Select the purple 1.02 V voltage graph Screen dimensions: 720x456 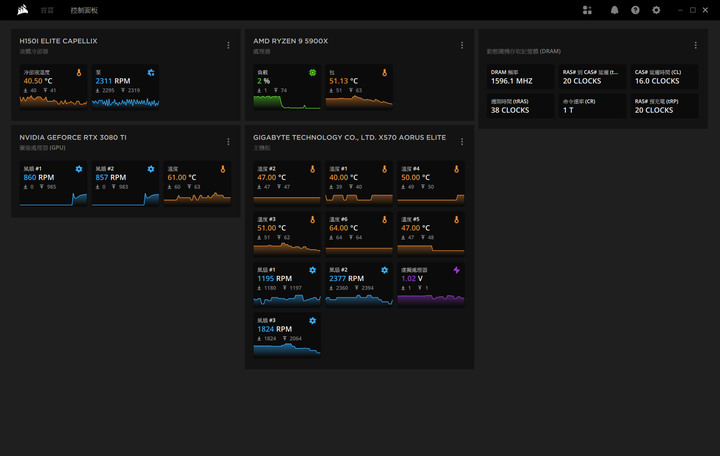click(431, 300)
